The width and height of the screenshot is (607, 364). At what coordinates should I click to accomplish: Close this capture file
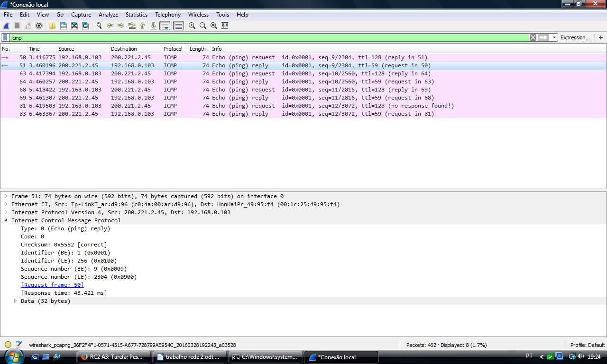[74, 26]
